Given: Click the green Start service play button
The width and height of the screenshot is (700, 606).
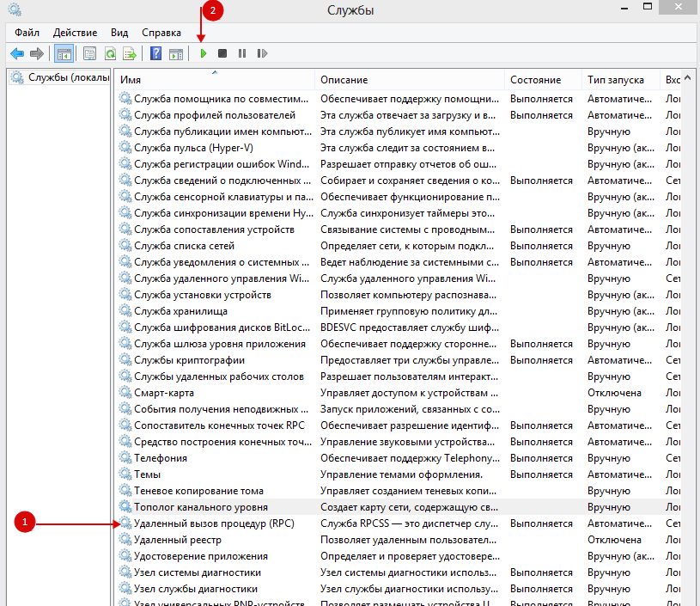Looking at the screenshot, I should [204, 53].
